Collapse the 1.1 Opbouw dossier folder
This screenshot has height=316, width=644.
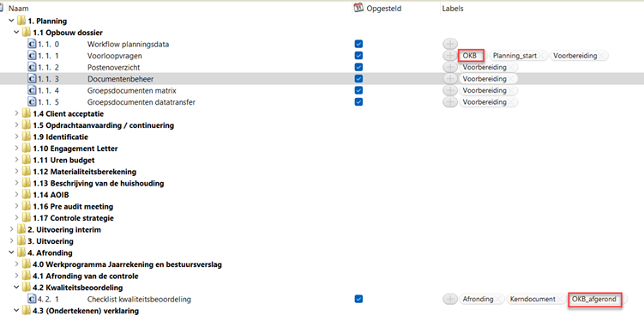[x=16, y=32]
